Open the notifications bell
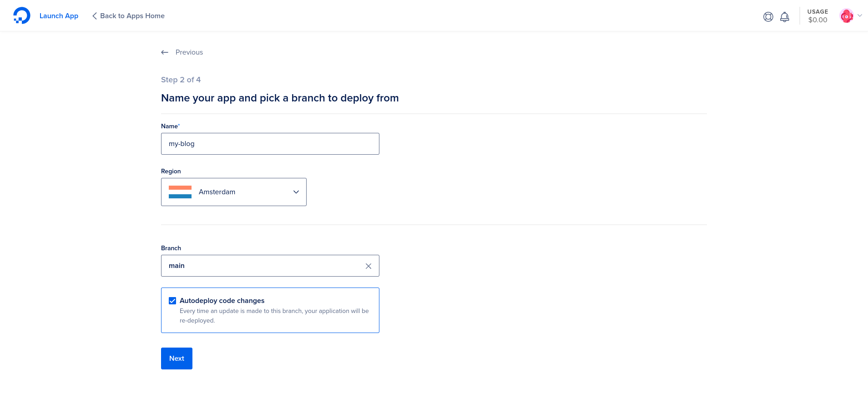Viewport: 868px width, 414px height. coord(784,17)
